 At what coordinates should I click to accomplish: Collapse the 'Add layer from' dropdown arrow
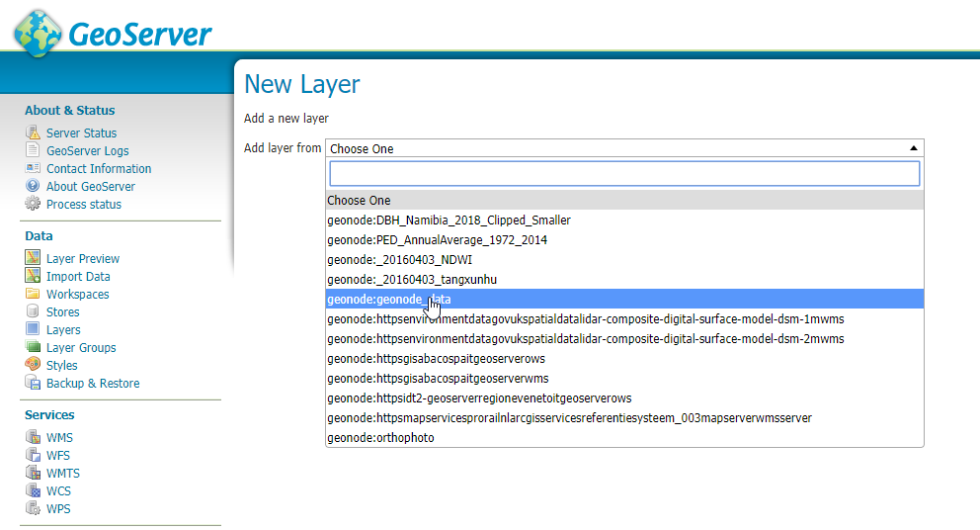(x=913, y=148)
